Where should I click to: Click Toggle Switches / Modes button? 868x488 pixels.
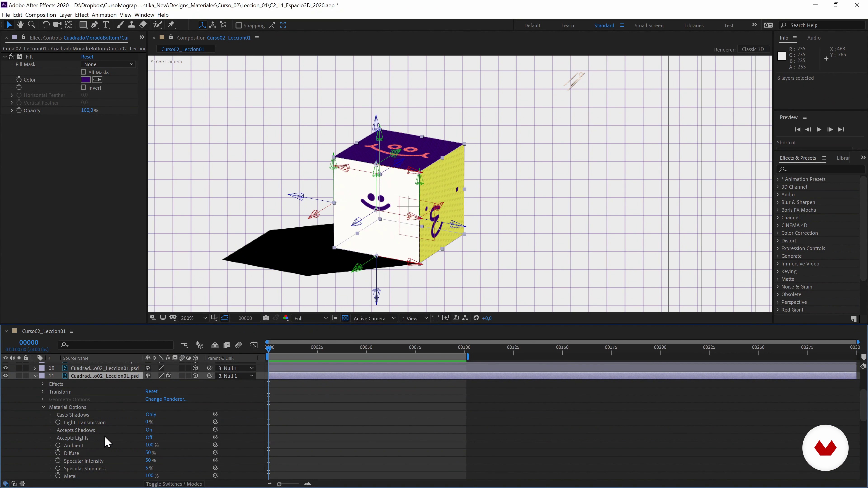click(174, 484)
